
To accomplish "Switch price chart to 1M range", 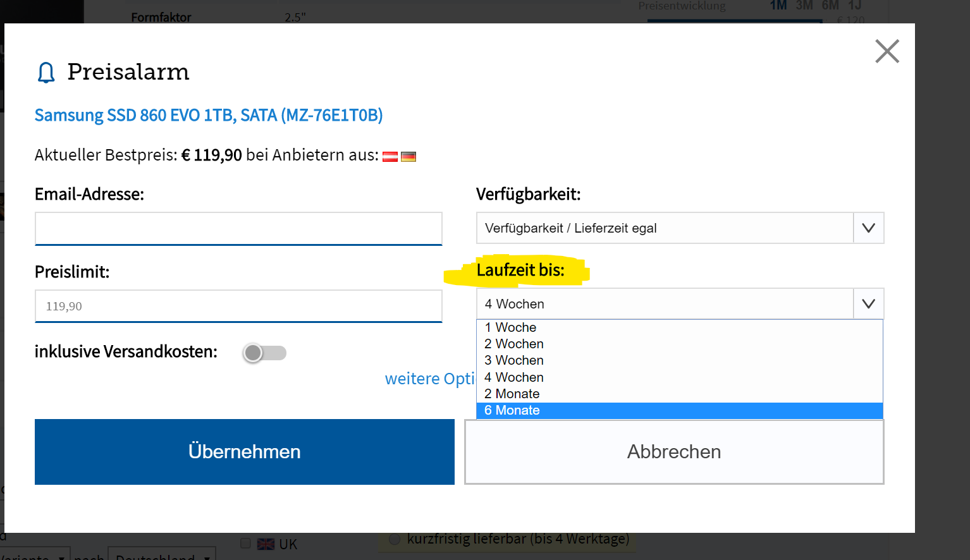I will (x=778, y=6).
